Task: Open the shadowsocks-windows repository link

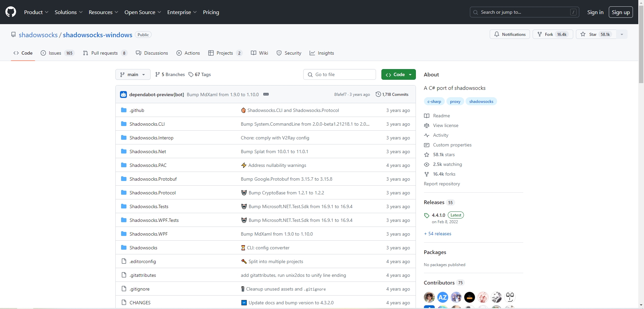Action: point(98,35)
